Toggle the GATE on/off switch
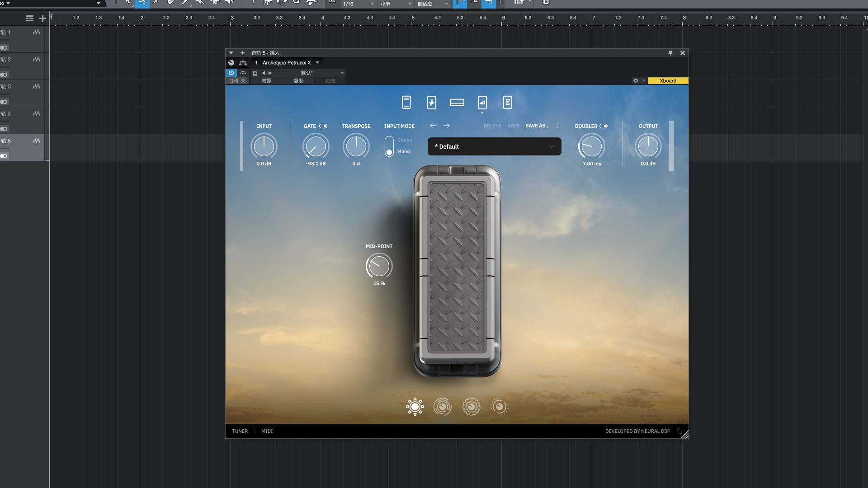Image resolution: width=868 pixels, height=488 pixels. pyautogui.click(x=323, y=126)
